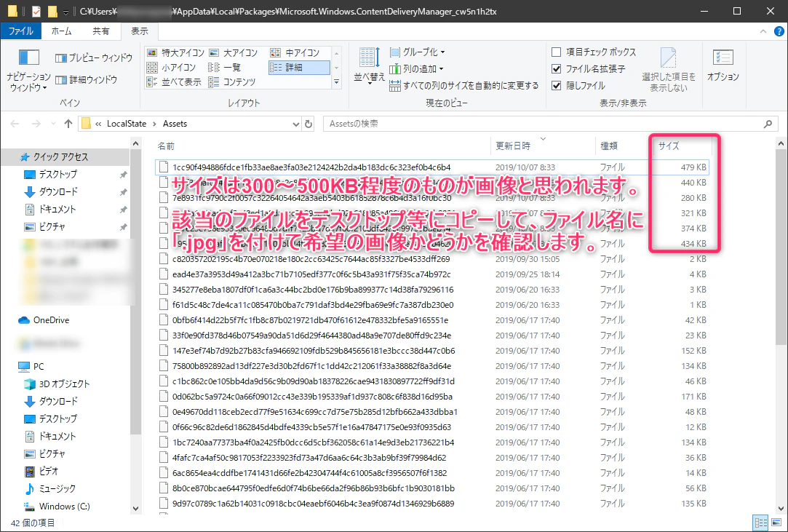The height and width of the screenshot is (532, 788).
Task: Select file 0bfb6f414d22b5f7fc1fb8c87b0219721...
Action: coord(431,320)
